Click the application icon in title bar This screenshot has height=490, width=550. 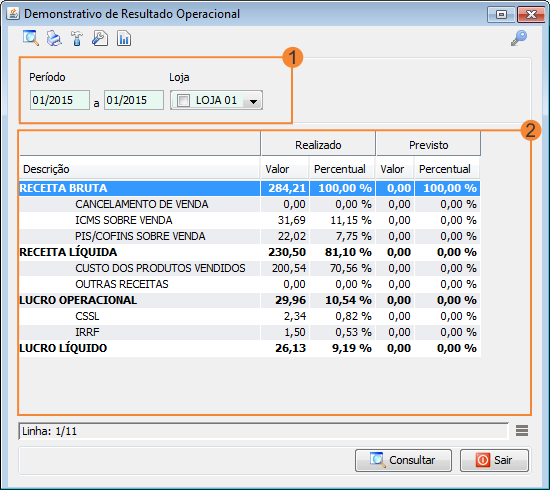pyautogui.click(x=13, y=14)
